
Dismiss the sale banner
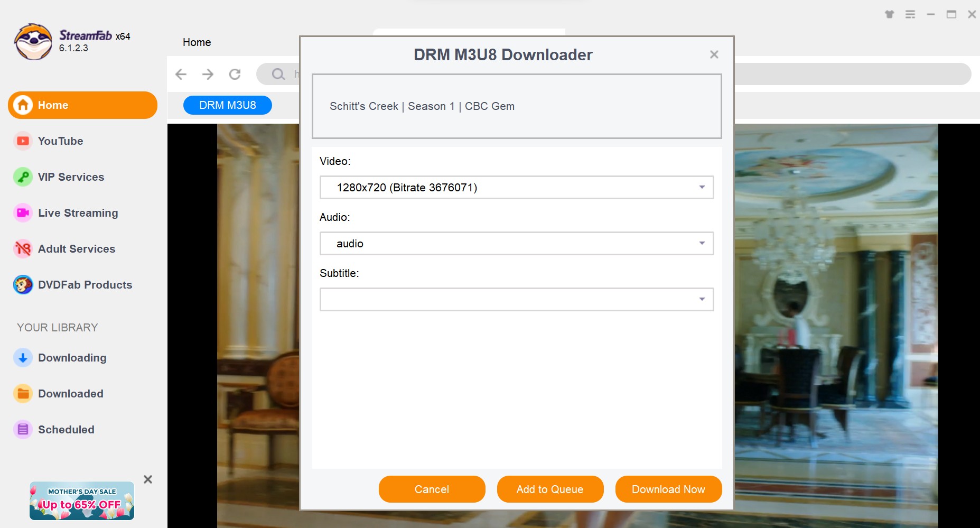coord(148,479)
